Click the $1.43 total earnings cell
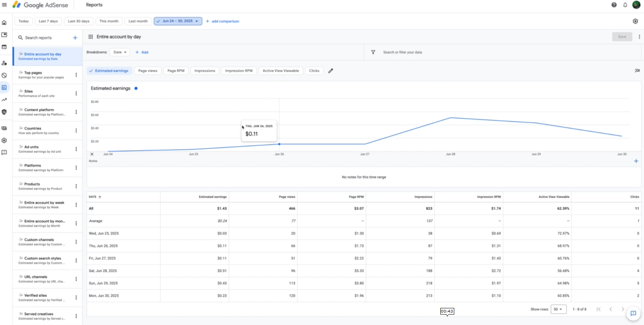This screenshot has height=325, width=644. [x=222, y=209]
